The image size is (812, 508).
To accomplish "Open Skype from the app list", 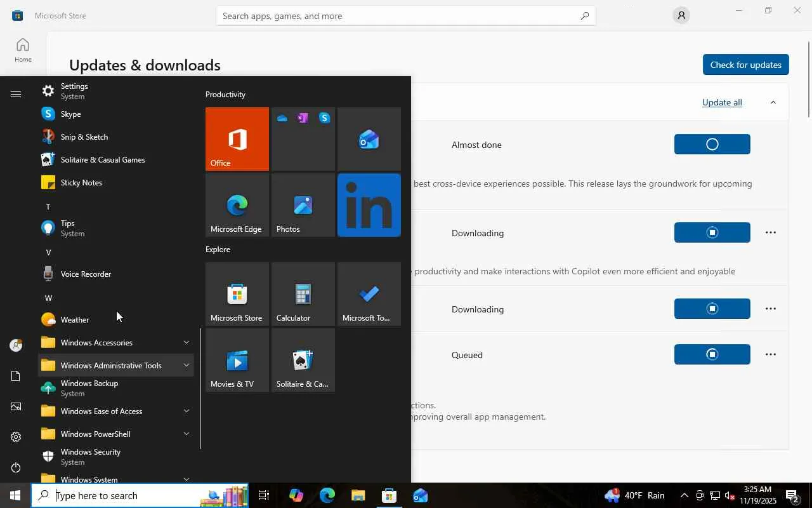I will [116, 114].
